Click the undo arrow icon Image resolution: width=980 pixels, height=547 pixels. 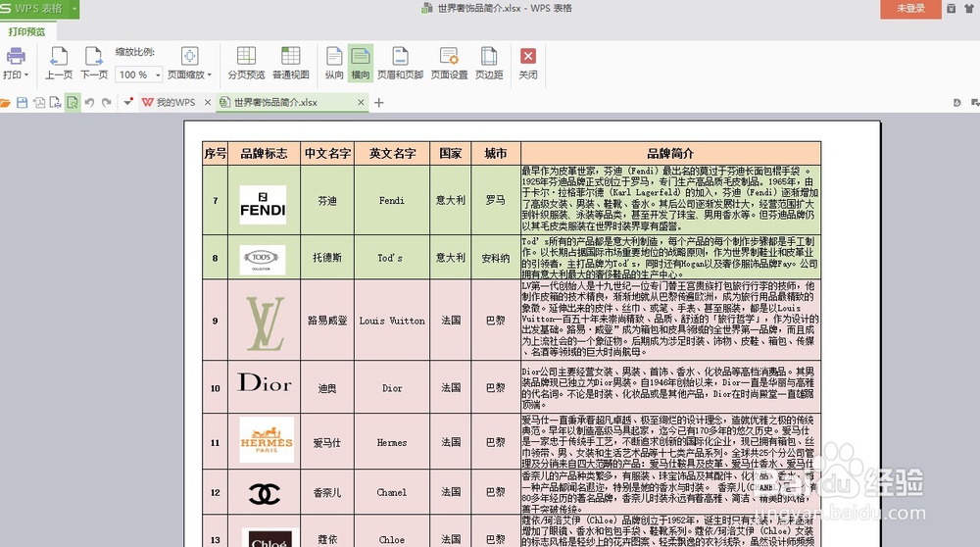click(89, 103)
